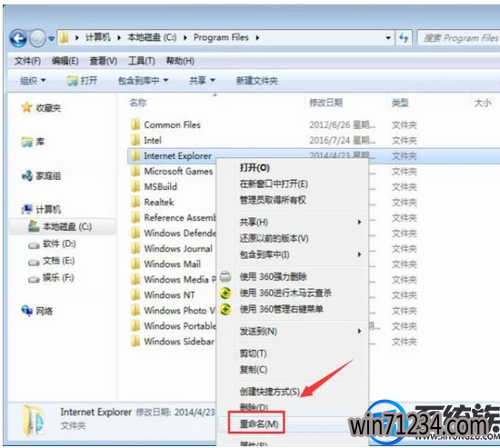The image size is (500, 448).
Task: Open the recent pages dropdown arrow
Action: (x=51, y=38)
